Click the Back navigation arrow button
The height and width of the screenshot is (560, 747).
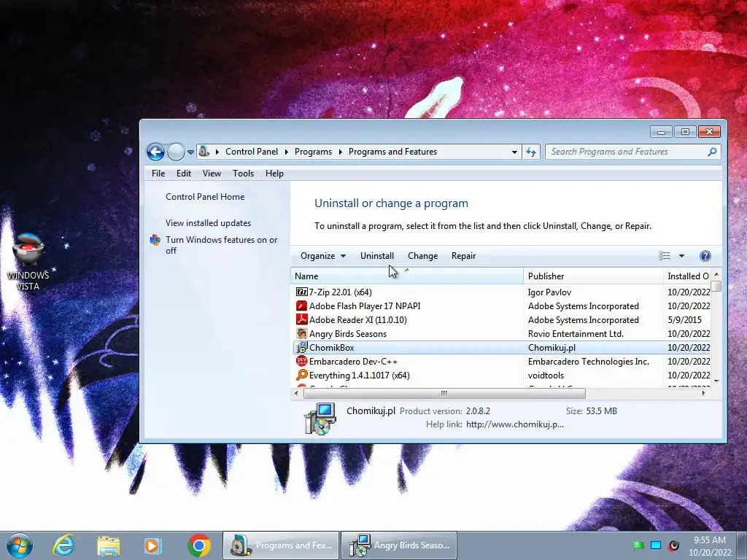[x=155, y=152]
